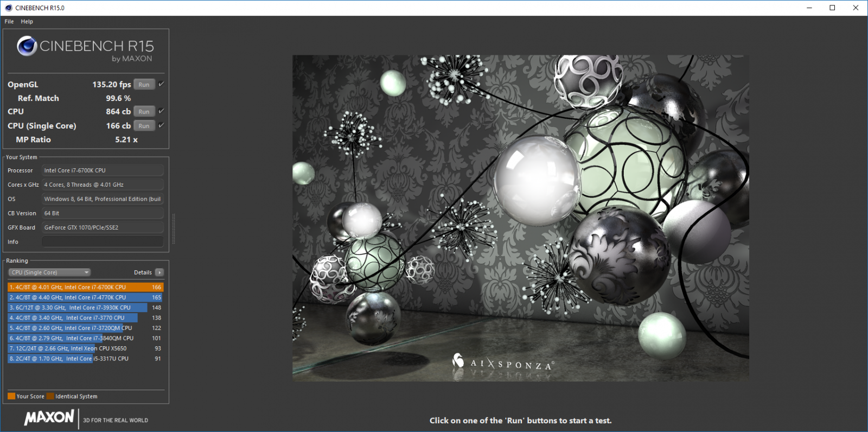The height and width of the screenshot is (432, 868).
Task: Click the CPU score 864 cb
Action: click(x=118, y=111)
